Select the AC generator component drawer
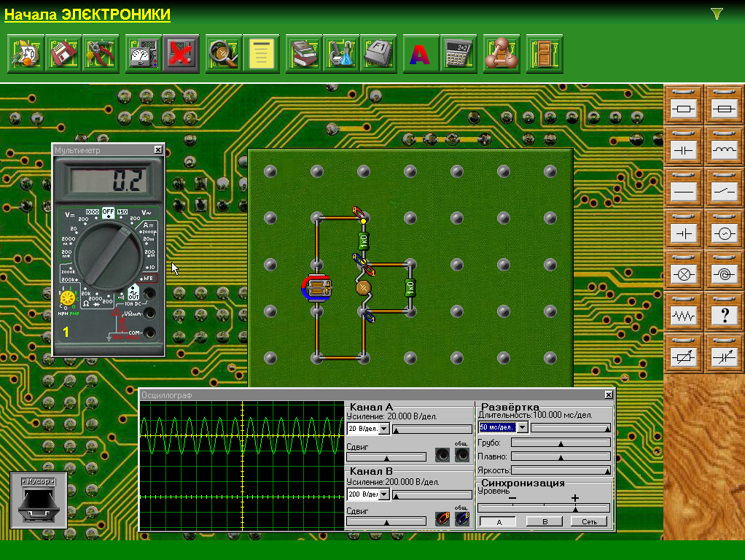This screenshot has width=745, height=560. click(x=725, y=232)
